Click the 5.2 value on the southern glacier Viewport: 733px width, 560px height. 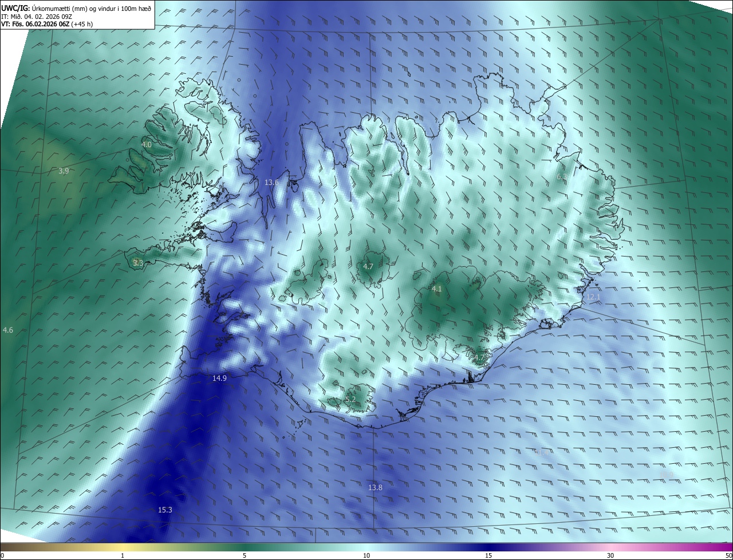pyautogui.click(x=350, y=399)
